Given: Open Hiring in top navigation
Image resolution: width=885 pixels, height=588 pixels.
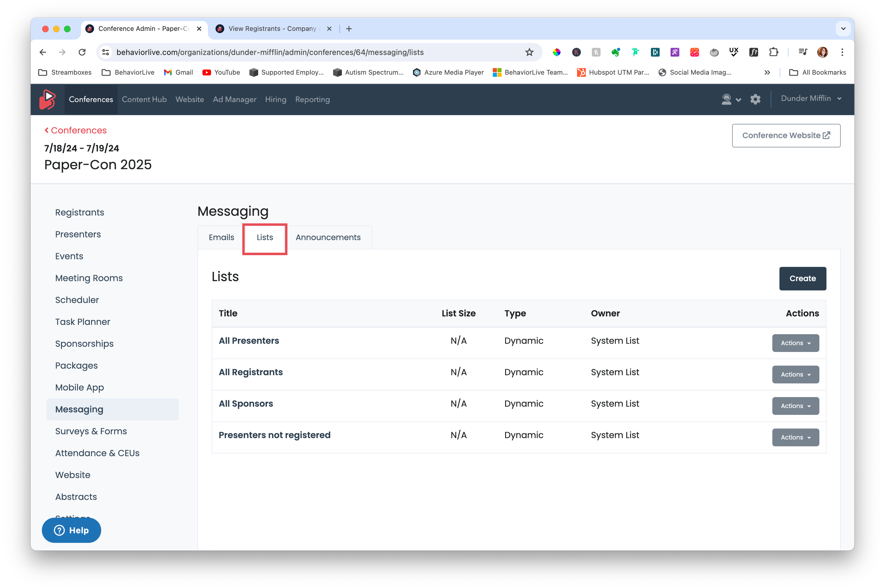Looking at the screenshot, I should [276, 99].
